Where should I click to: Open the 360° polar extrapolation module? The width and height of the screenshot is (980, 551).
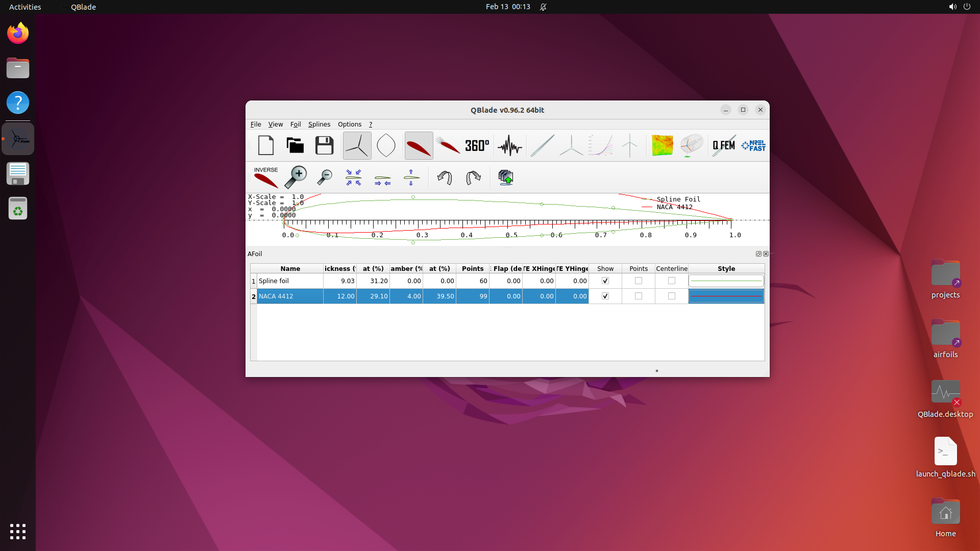pos(477,146)
